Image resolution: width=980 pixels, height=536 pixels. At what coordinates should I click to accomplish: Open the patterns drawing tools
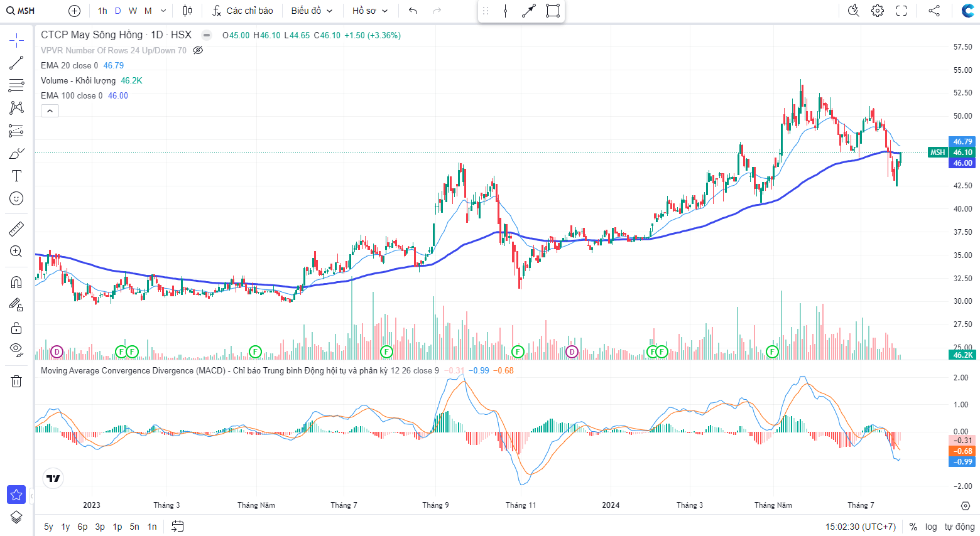click(x=16, y=108)
